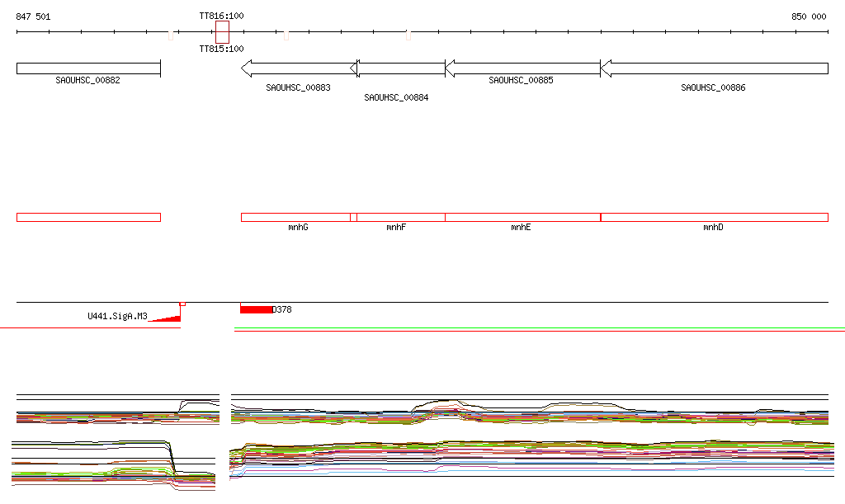Click the long green horizontal transcript line
This screenshot has width=845, height=504.
tap(540, 327)
